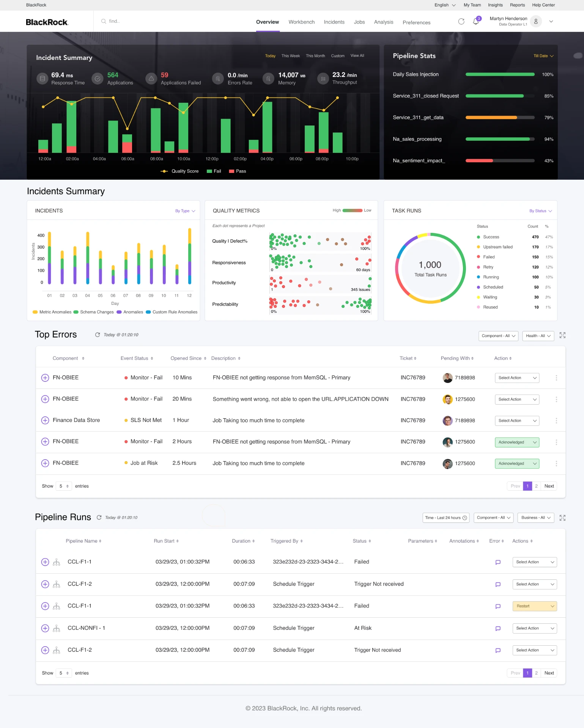Open the user account chevron dropdown
The width and height of the screenshot is (584, 728).
pyautogui.click(x=551, y=22)
